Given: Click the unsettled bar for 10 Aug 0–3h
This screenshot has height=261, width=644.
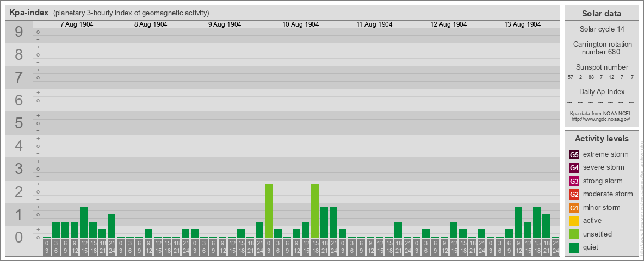Looking at the screenshot, I should (x=269, y=211).
